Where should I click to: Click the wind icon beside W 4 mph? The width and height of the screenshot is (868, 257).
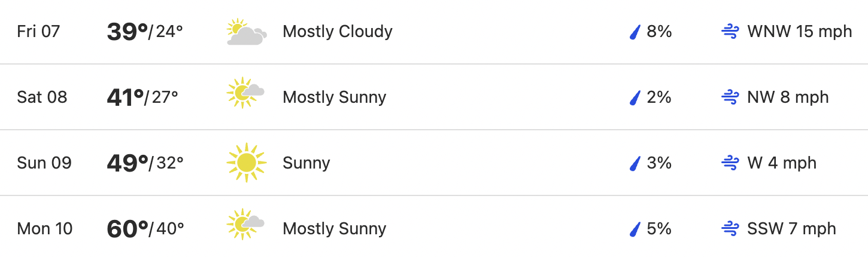[x=730, y=163]
